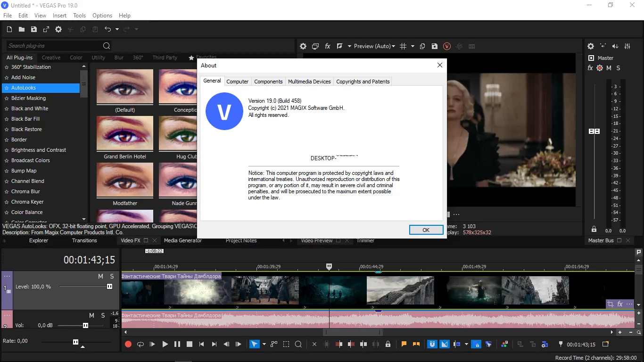Mute the Master Bus with M
Image resolution: width=644 pixels, height=362 pixels.
pos(609,68)
